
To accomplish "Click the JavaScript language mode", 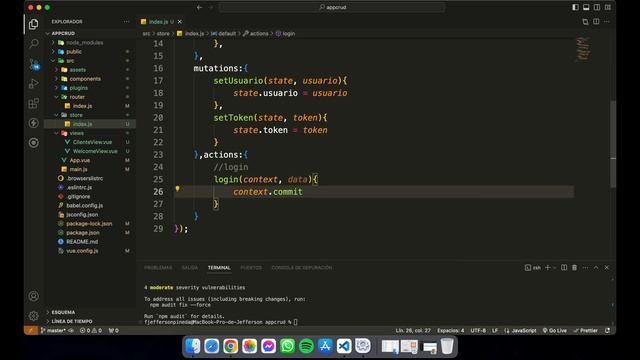I will click(x=520, y=331).
